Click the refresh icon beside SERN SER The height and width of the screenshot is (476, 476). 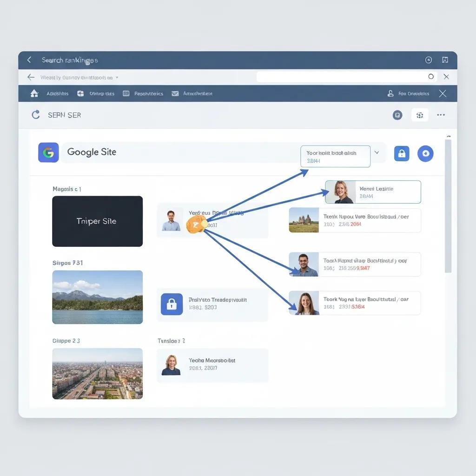(x=36, y=115)
